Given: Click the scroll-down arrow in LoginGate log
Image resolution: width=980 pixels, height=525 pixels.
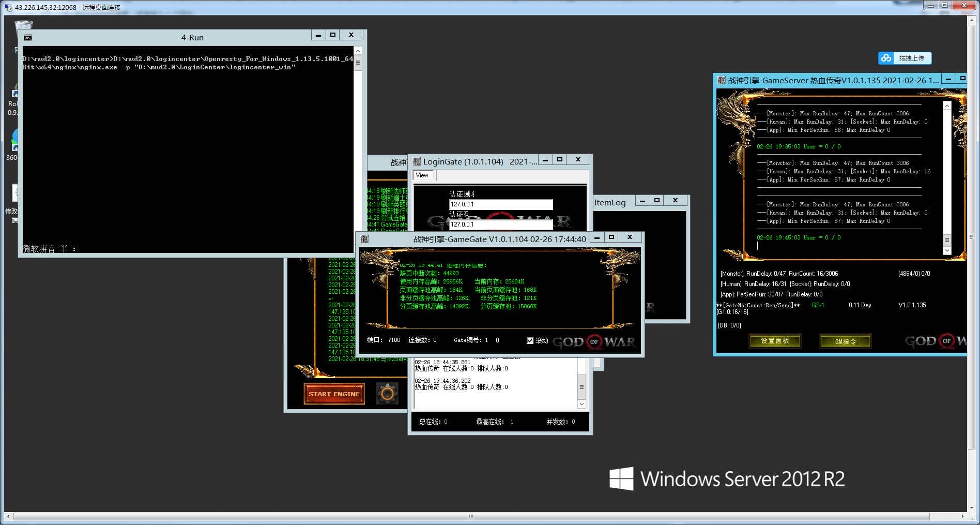Looking at the screenshot, I should click(581, 404).
